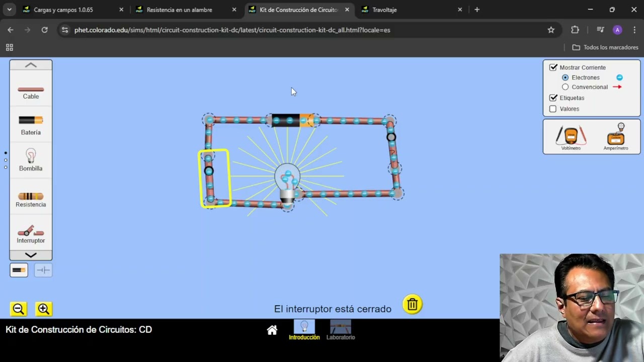This screenshot has width=644, height=362.
Task: Open the browser extensions menu
Action: coord(575,30)
